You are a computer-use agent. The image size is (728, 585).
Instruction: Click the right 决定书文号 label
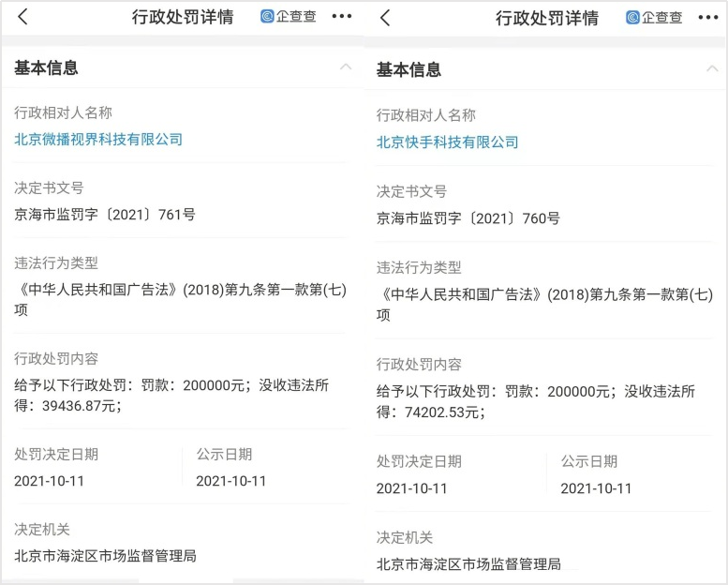411,191
